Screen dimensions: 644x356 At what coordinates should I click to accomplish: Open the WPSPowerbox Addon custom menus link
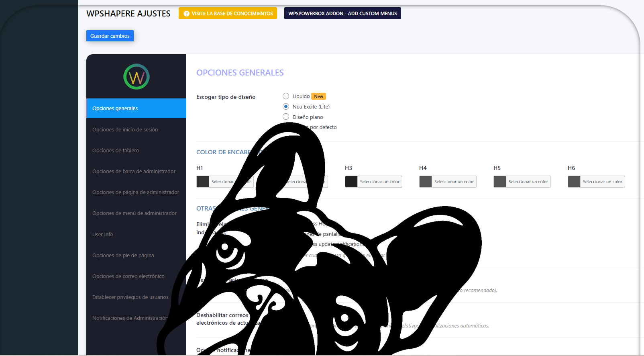(x=342, y=14)
